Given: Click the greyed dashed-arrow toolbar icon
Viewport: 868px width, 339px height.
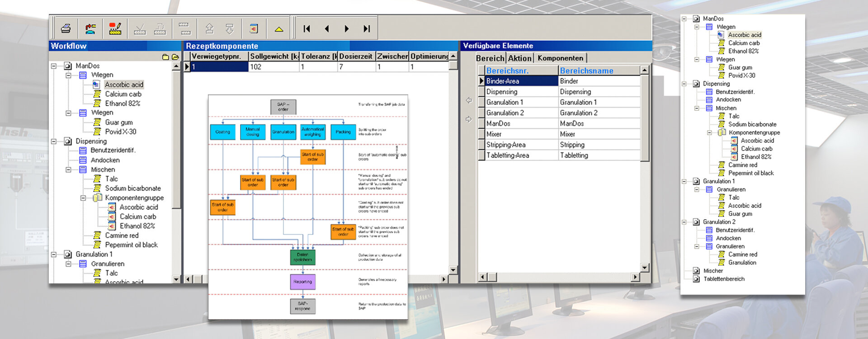Looking at the screenshot, I should (160, 29).
